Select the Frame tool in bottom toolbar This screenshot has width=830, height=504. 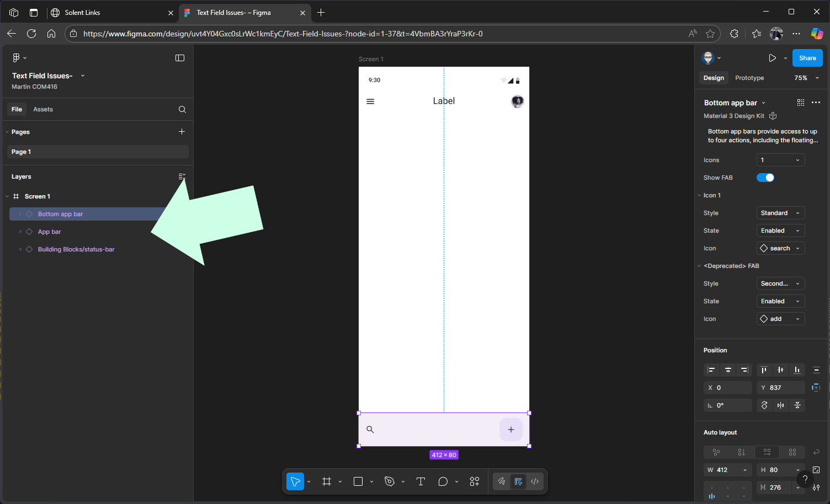pos(327,481)
